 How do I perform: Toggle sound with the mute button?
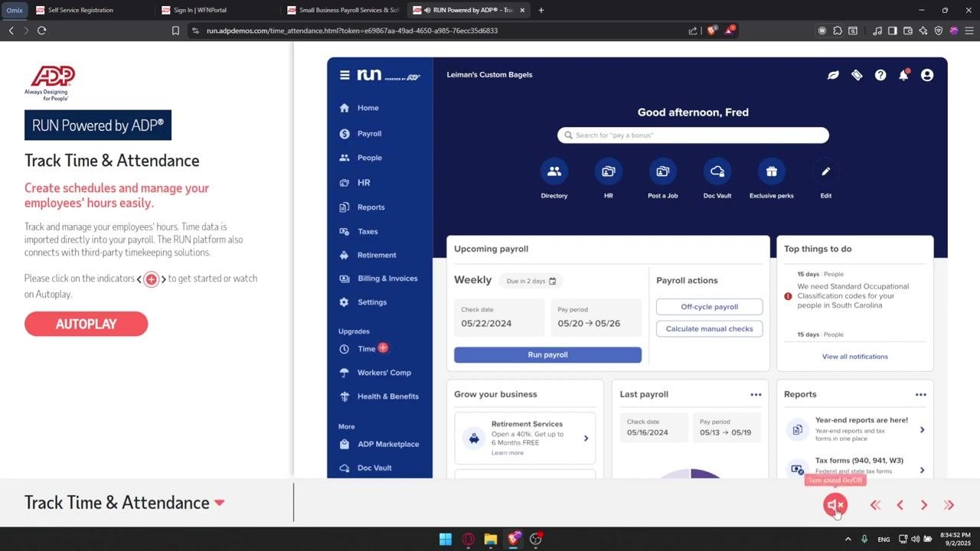coord(835,504)
